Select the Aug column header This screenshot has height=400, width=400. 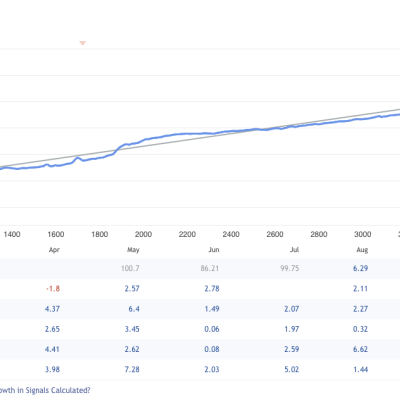tap(362, 250)
